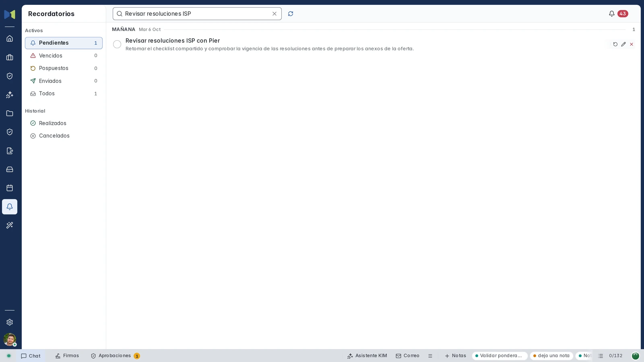Screen dimensions: 644x362
Task: Open the task list 0/132 counter
Action: point(610,356)
